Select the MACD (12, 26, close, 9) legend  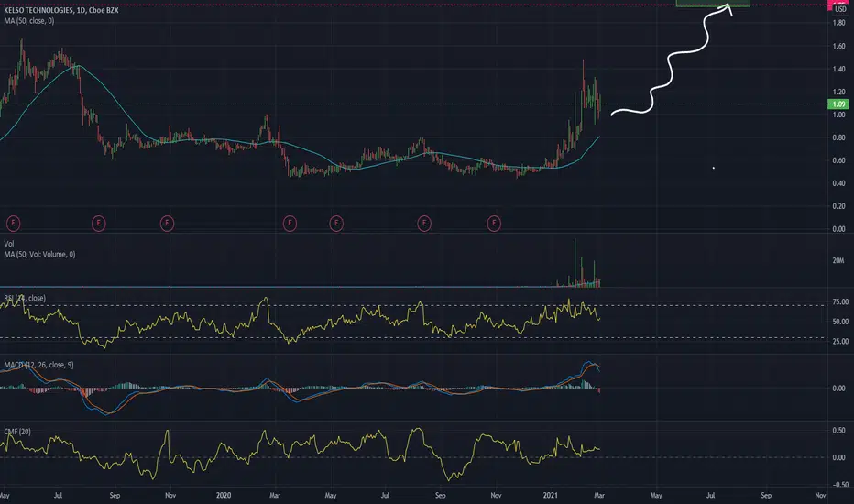pyautogui.click(x=38, y=365)
